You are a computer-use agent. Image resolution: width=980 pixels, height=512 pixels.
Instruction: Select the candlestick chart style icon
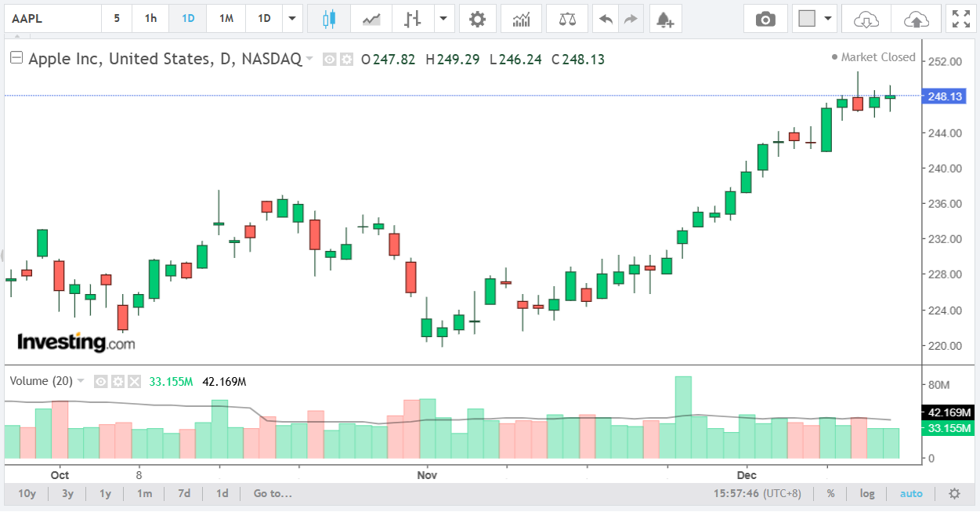coord(328,19)
